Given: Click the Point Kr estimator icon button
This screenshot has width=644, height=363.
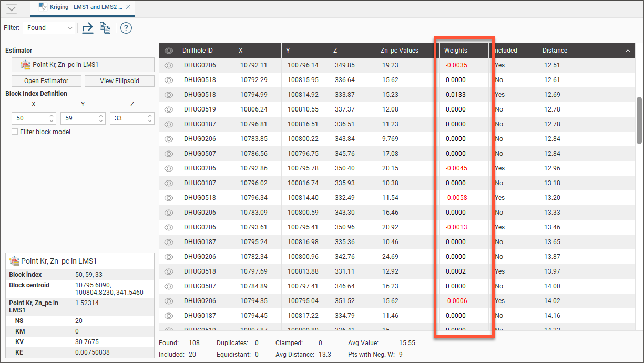Looking at the screenshot, I should [x=83, y=65].
